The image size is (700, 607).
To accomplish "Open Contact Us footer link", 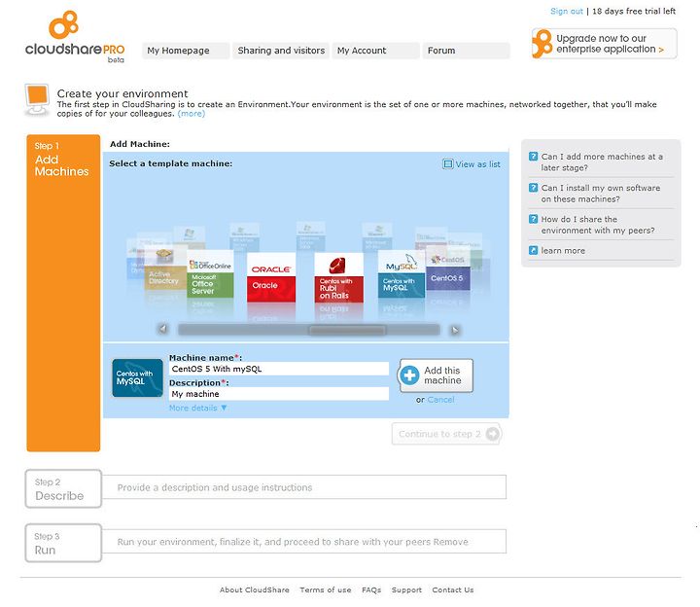I will coord(453,589).
